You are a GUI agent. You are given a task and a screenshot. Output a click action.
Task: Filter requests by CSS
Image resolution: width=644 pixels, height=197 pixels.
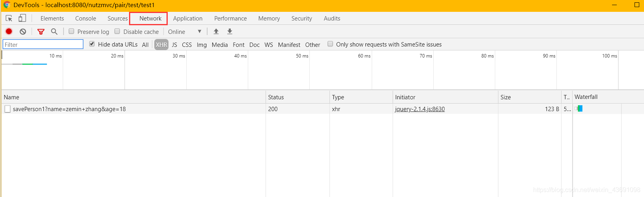[187, 45]
